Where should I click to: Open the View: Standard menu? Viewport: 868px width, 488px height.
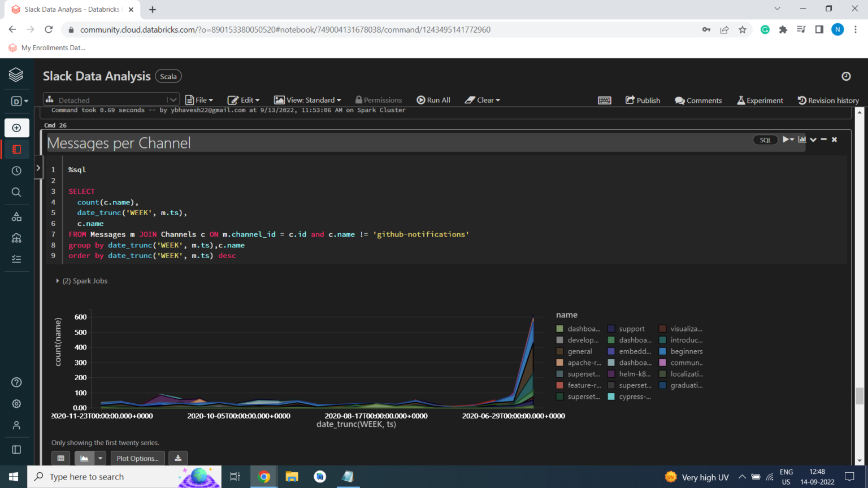point(308,100)
